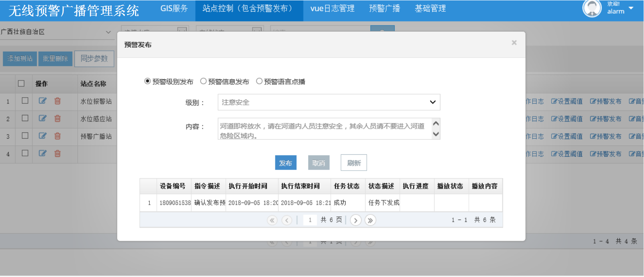
Task: Select 预警信息发布 radio option
Action: pos(203,81)
